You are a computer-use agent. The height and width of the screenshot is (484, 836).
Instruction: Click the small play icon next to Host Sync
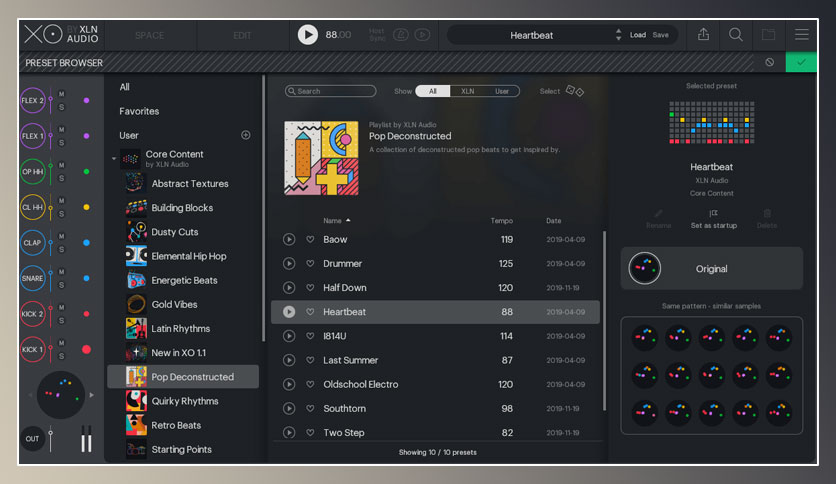pos(422,35)
